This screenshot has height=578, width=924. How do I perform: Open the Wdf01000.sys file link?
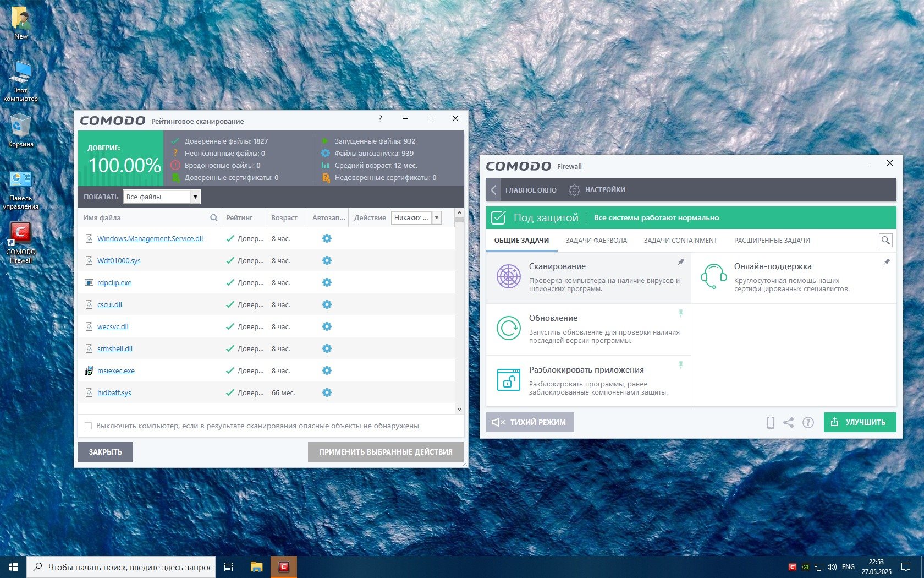click(119, 260)
